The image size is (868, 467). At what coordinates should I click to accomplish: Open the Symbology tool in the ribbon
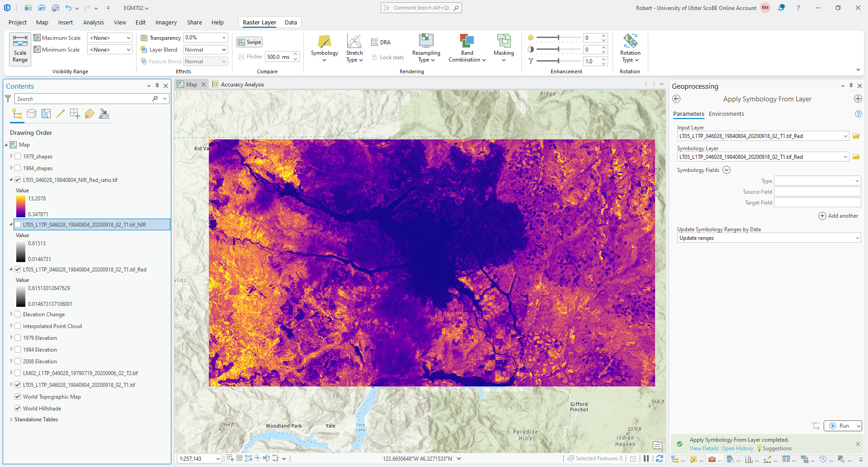324,42
